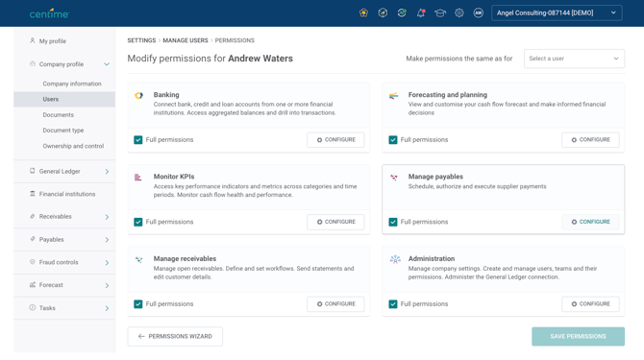Viewport: 644px width, 360px height.
Task: Expand the Payables chevron
Action: [107, 239]
